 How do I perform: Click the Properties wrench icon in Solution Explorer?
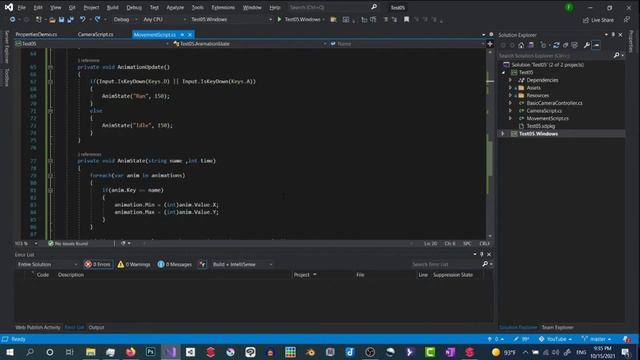click(x=587, y=45)
